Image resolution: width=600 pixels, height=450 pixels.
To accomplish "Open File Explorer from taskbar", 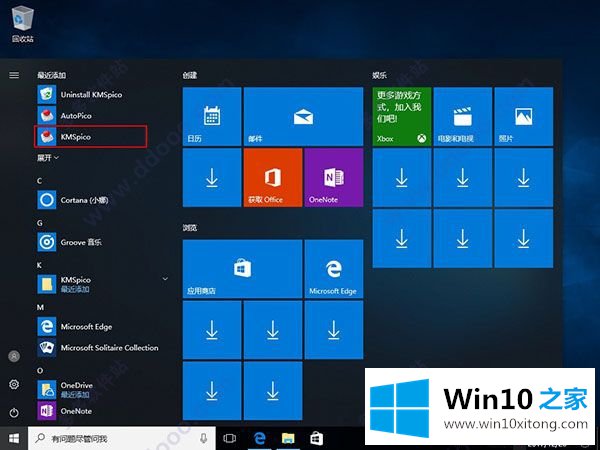I will pos(288,438).
